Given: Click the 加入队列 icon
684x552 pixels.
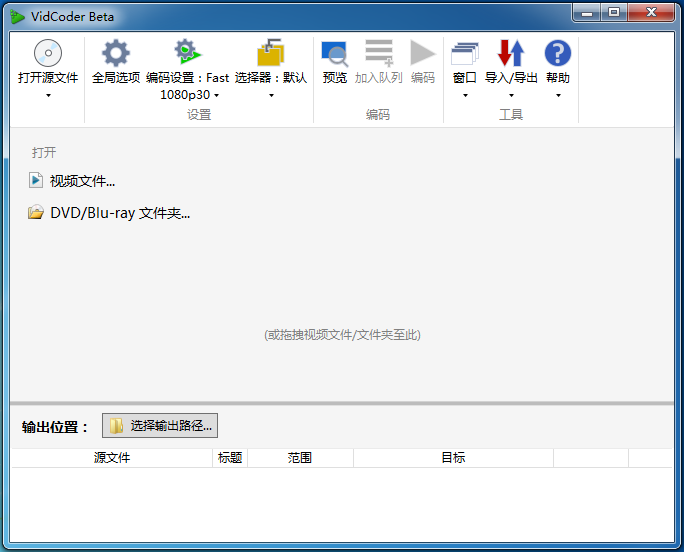Looking at the screenshot, I should pyautogui.click(x=379, y=53).
